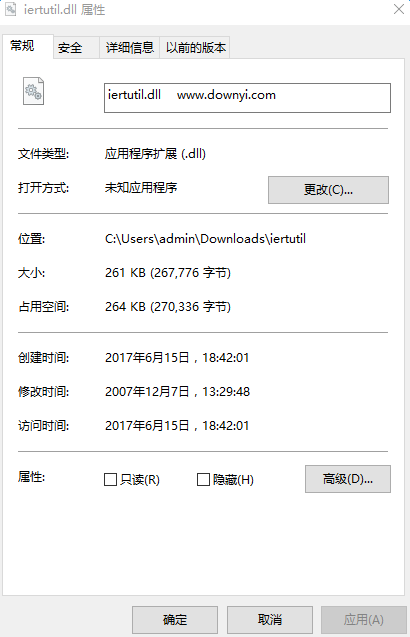
Task: Tick the 隐藏(H) hidden checkbox
Action: tap(203, 479)
